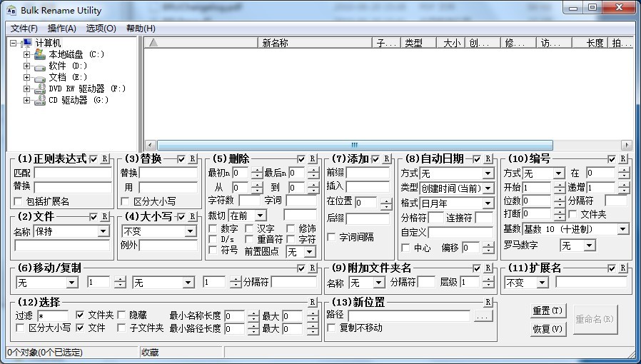Select the DVD RW 驱动器 (F:) drive icon
The height and width of the screenshot is (364, 641).
pos(40,89)
